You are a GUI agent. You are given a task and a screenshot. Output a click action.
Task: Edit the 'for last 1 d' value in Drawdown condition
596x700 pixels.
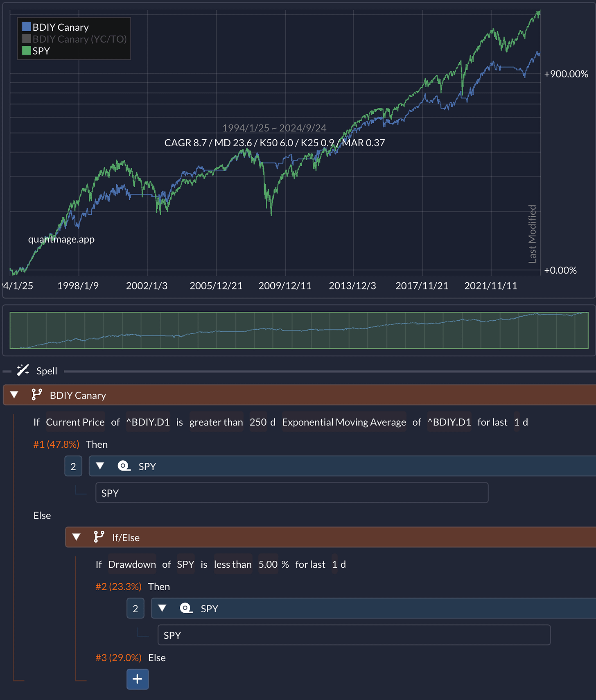click(335, 564)
